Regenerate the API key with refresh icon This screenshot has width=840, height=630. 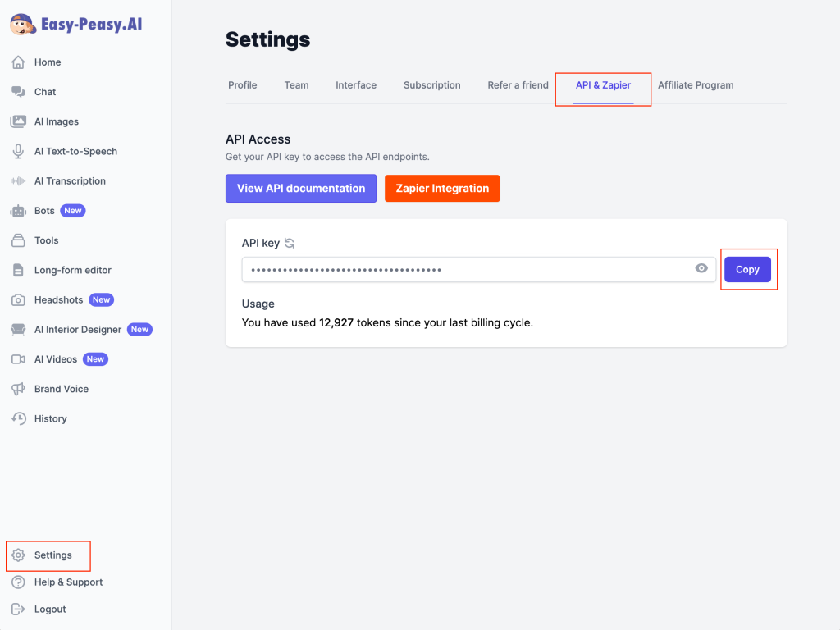pos(290,243)
